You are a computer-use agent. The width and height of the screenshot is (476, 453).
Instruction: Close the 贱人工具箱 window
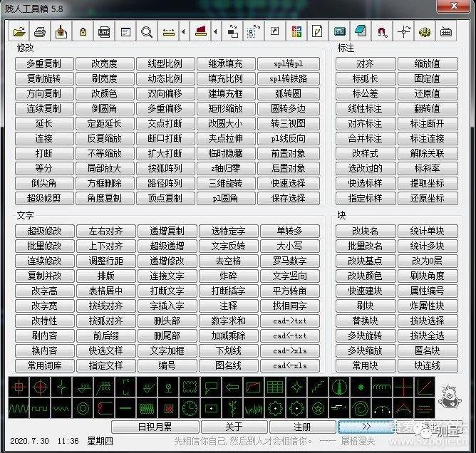coord(454,6)
